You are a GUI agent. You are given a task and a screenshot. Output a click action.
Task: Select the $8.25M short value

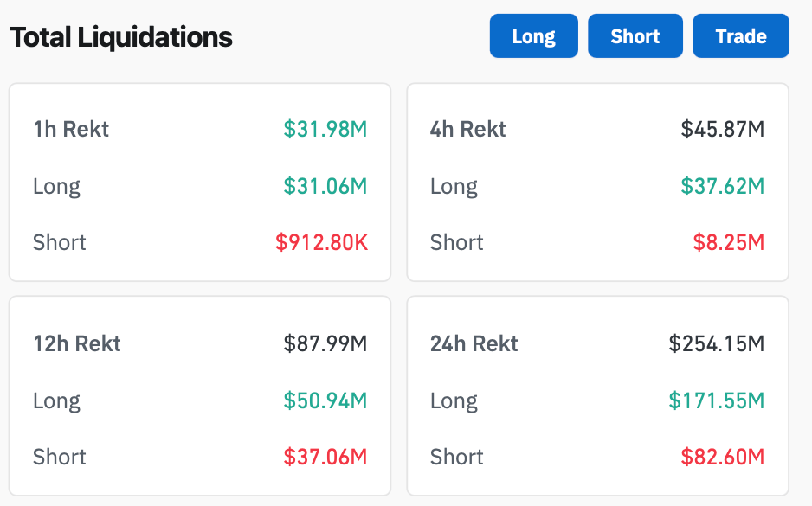coord(729,243)
